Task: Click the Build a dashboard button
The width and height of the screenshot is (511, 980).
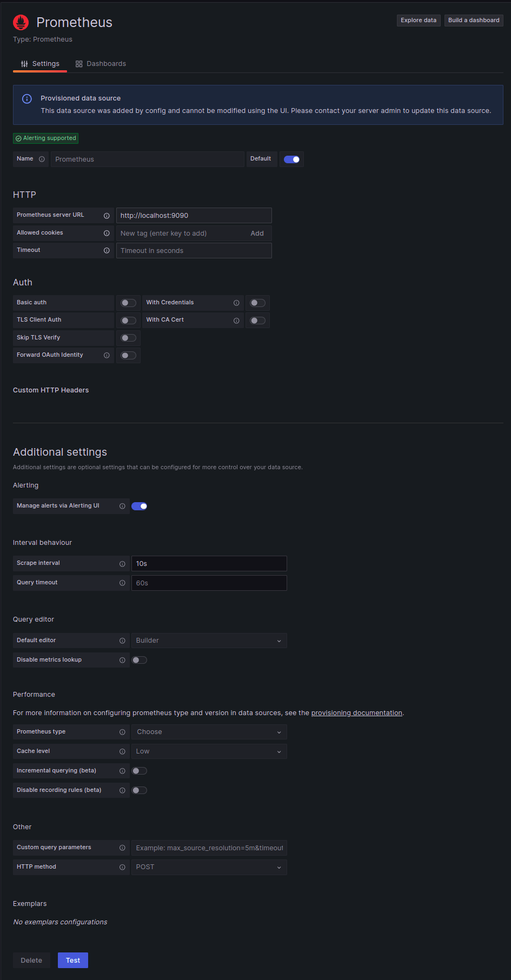Action: 474,21
